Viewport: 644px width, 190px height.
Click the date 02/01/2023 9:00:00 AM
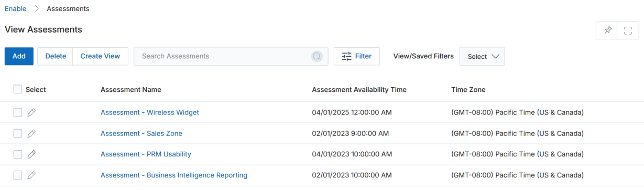[x=351, y=133]
